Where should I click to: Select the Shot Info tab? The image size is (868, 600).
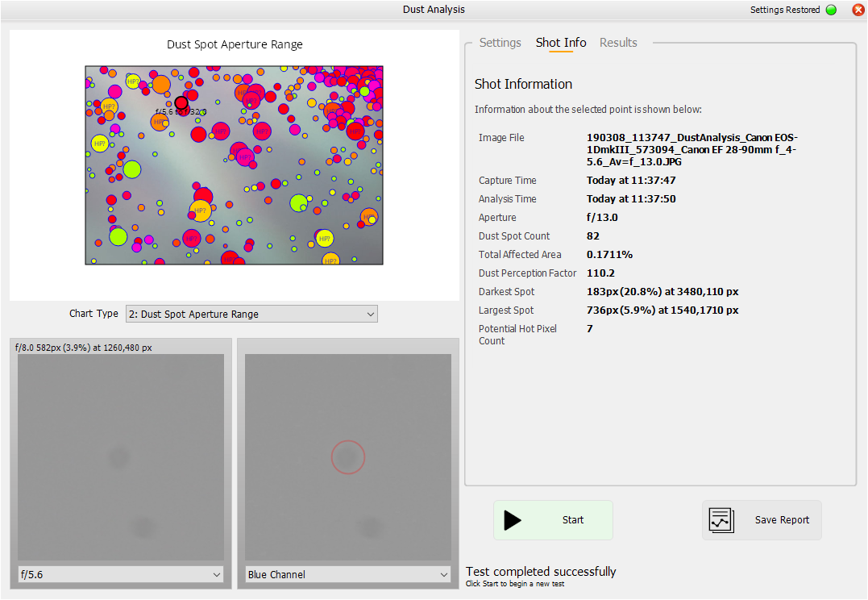pyautogui.click(x=561, y=43)
